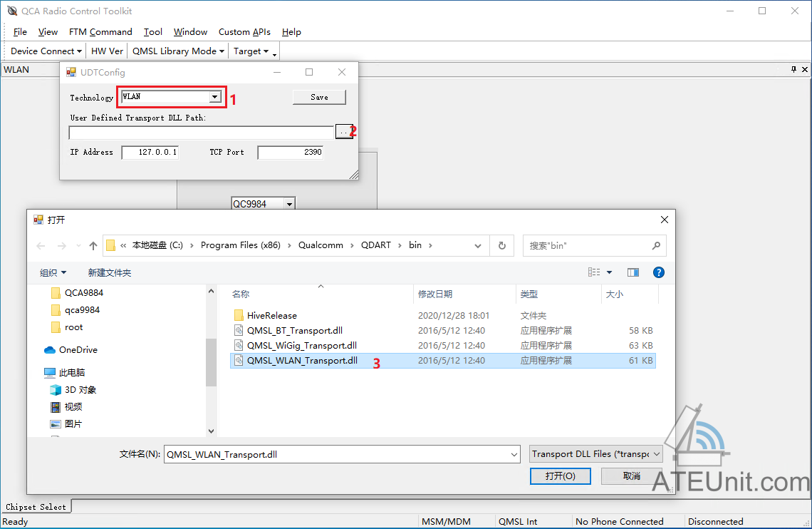The width and height of the screenshot is (812, 529).
Task: Sort by 修改日期 column header
Action: click(464, 294)
